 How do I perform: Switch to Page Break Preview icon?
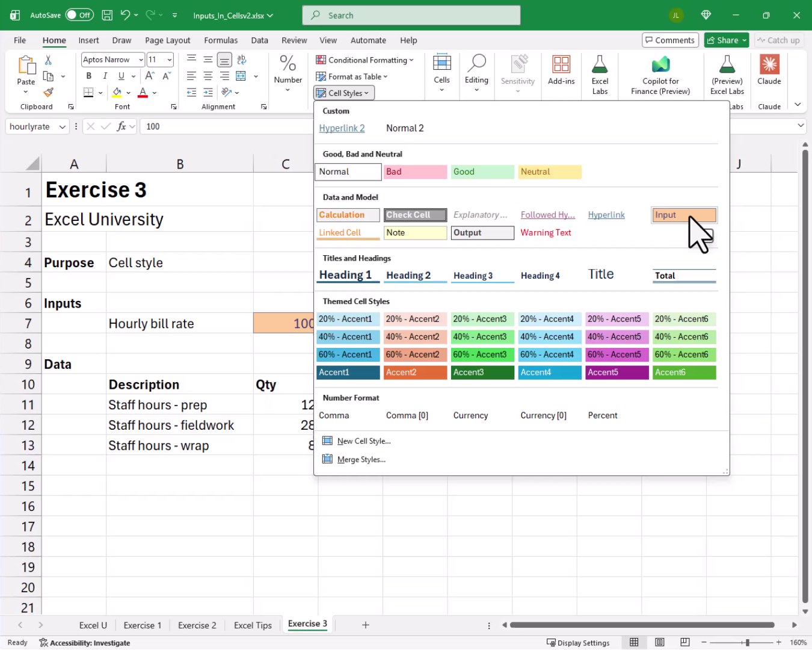coord(684,643)
